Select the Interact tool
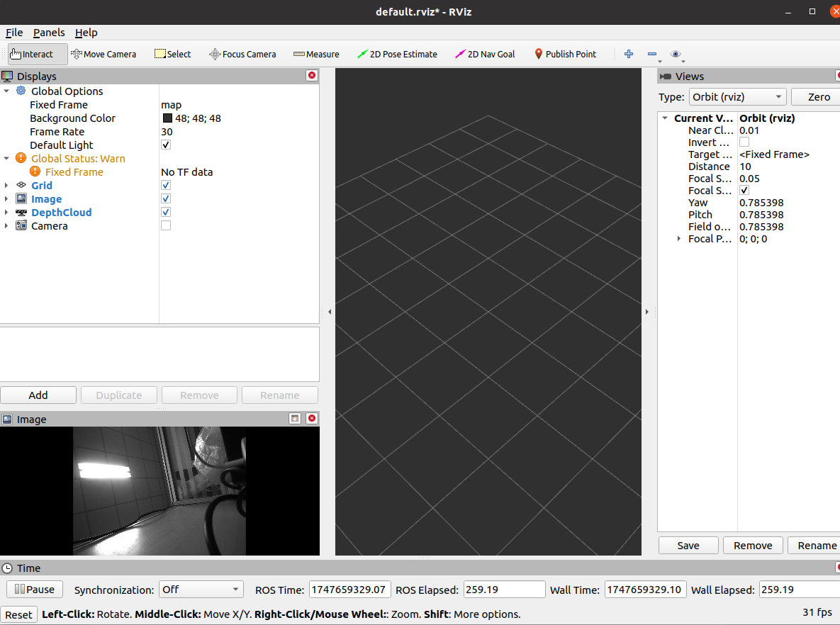The width and height of the screenshot is (840, 625). click(x=38, y=54)
